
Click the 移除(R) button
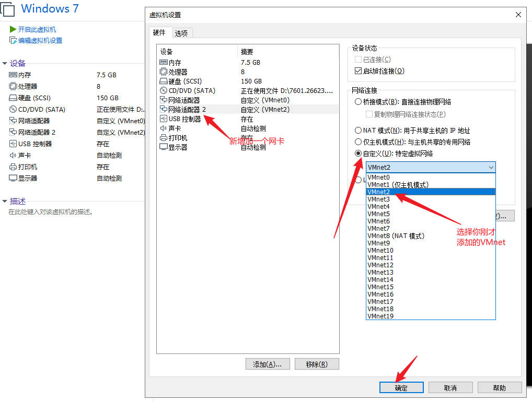coord(317,364)
